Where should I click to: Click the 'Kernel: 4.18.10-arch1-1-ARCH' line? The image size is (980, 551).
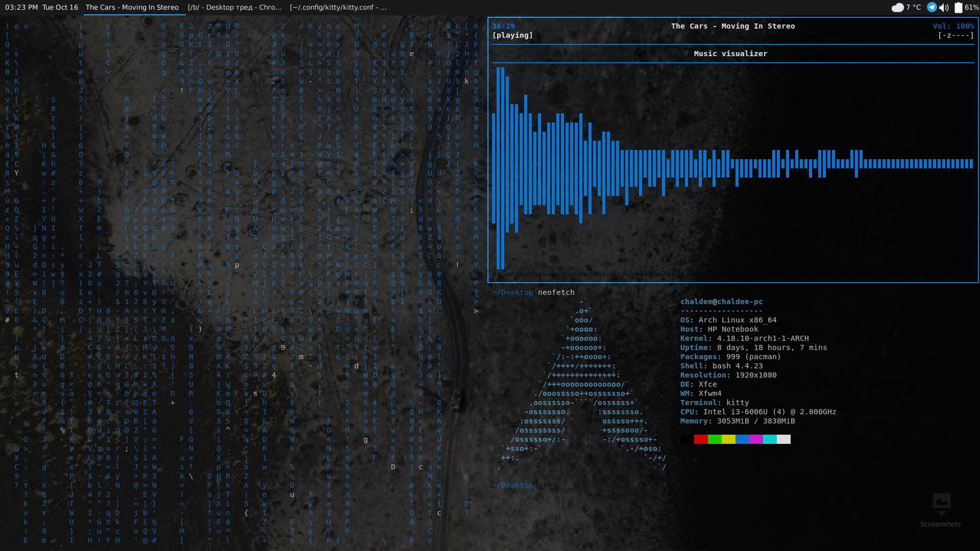(x=745, y=338)
